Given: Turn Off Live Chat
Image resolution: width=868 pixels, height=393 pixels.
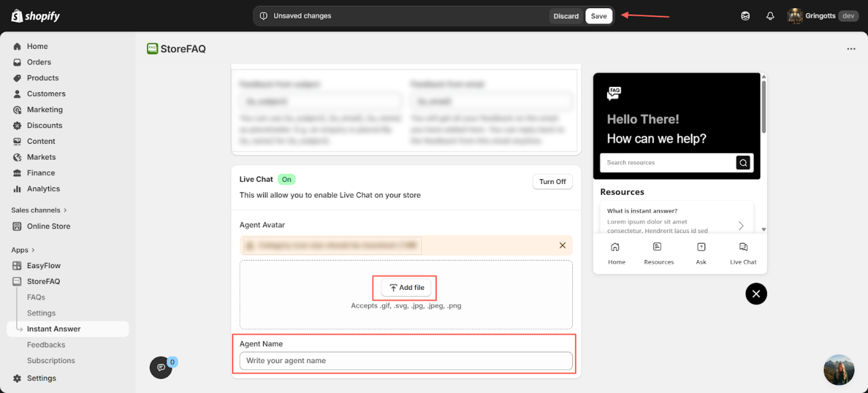Looking at the screenshot, I should point(552,181).
